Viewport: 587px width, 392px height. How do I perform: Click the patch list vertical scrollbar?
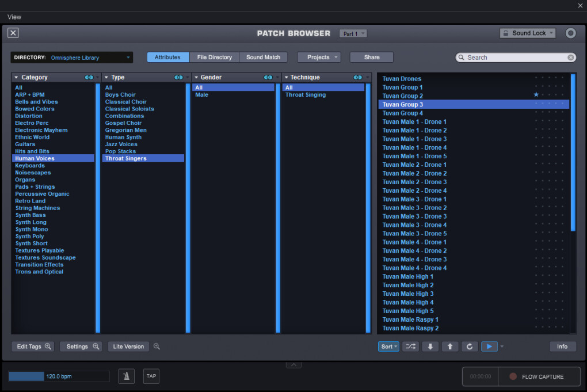tap(573, 153)
